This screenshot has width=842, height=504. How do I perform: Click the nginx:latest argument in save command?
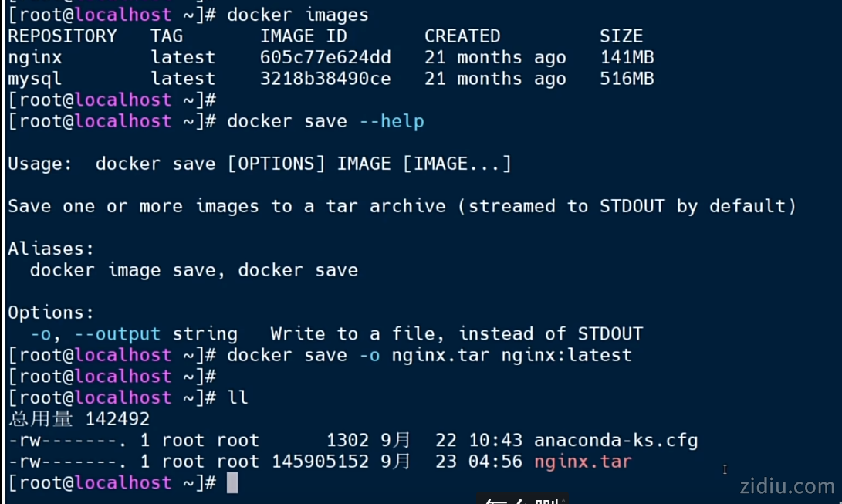point(566,355)
